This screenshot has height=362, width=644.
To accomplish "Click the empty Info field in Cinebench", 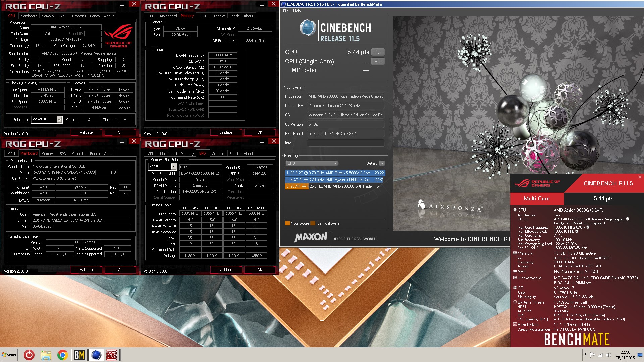I will tap(345, 143).
